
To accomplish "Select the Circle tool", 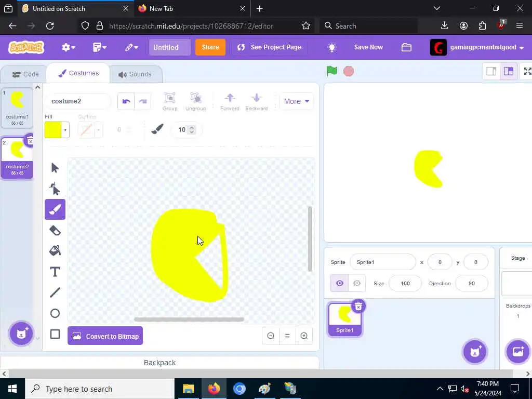I will click(x=55, y=313).
